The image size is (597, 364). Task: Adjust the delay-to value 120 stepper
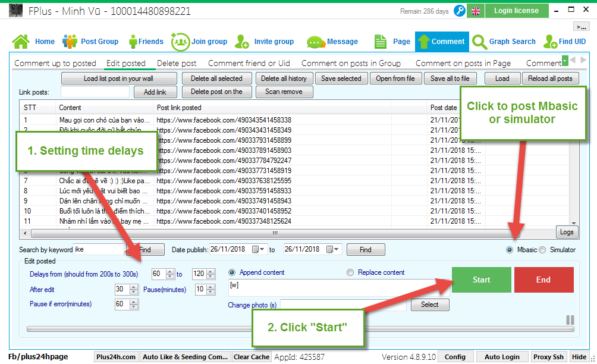click(x=210, y=274)
